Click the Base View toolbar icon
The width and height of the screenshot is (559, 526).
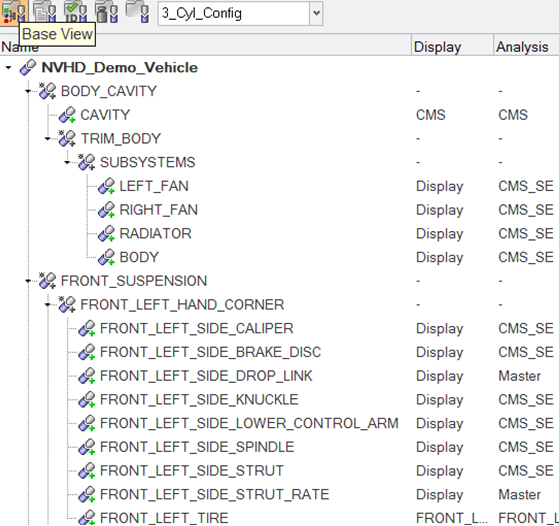pos(14,11)
